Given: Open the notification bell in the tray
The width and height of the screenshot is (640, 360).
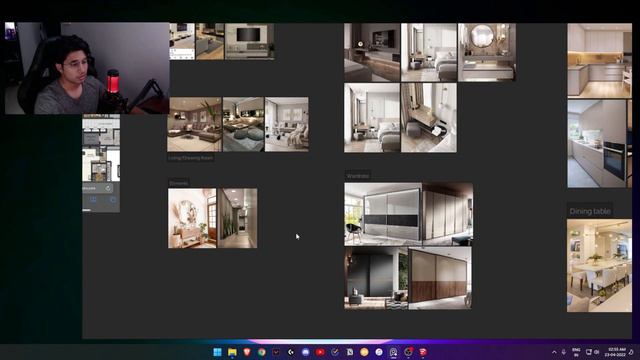Looking at the screenshot, I should pyautogui.click(x=631, y=352).
